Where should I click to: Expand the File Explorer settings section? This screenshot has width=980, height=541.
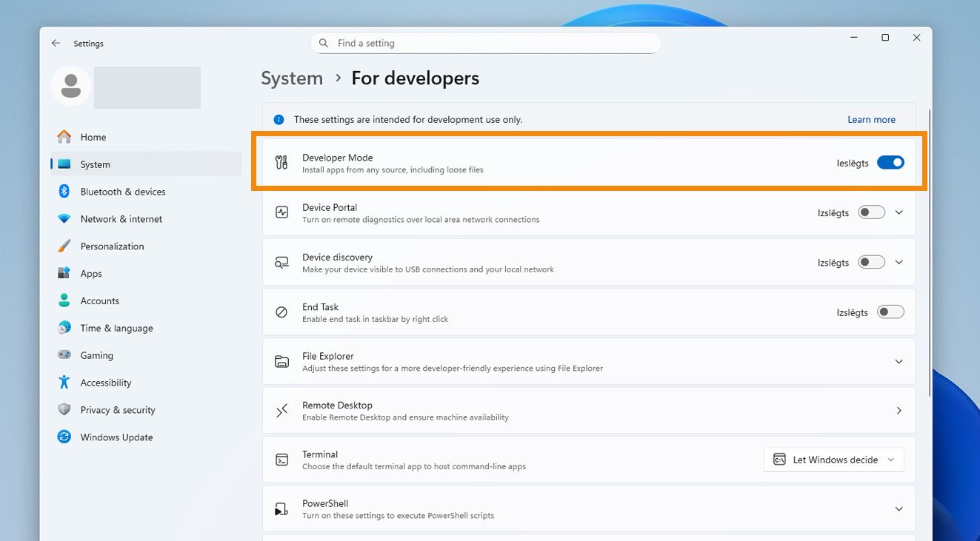click(x=899, y=362)
